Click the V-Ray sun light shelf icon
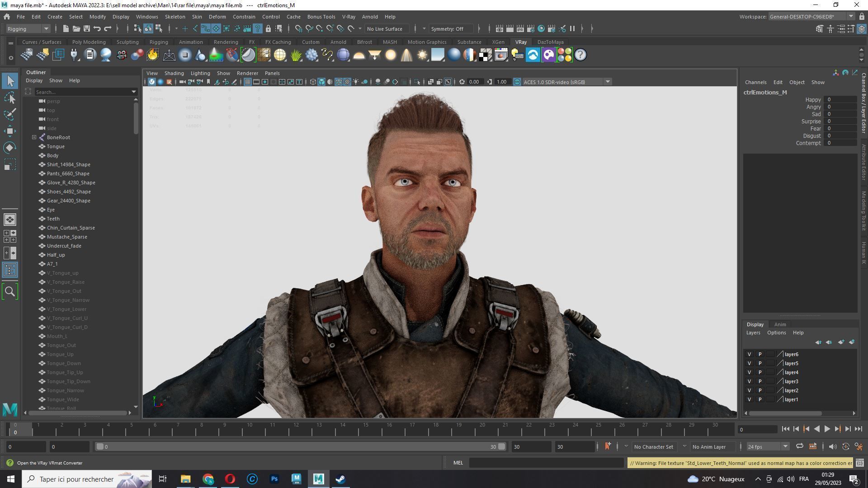868x488 pixels. (422, 55)
